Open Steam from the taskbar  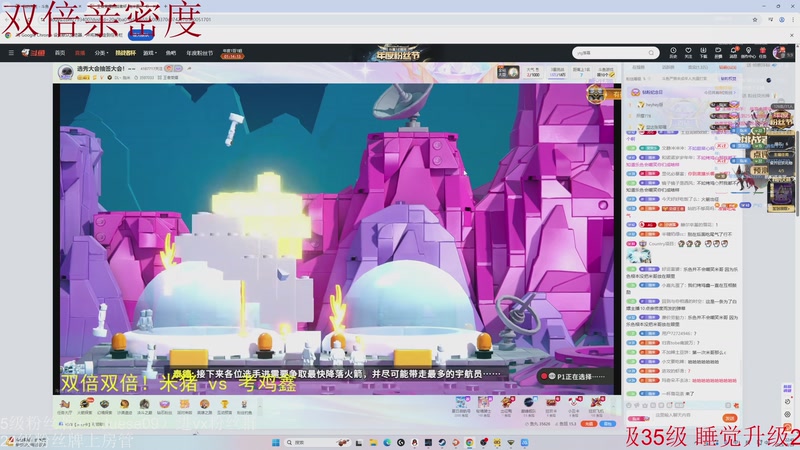coord(442,442)
